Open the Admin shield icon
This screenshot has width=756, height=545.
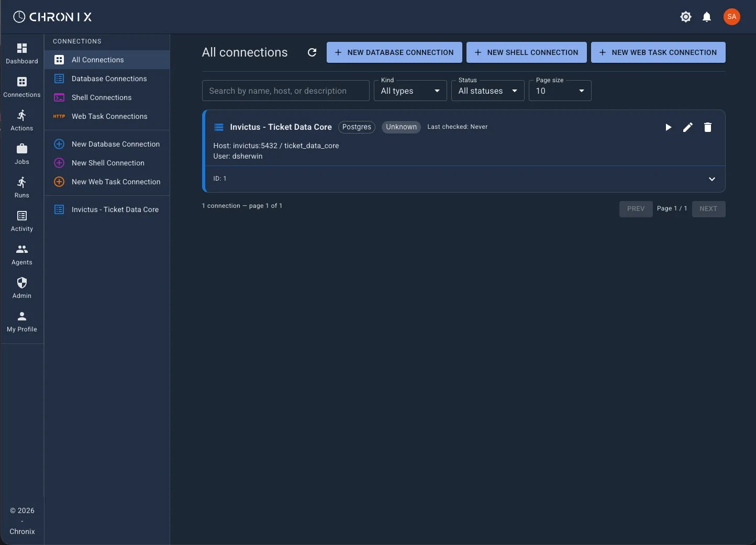22,288
